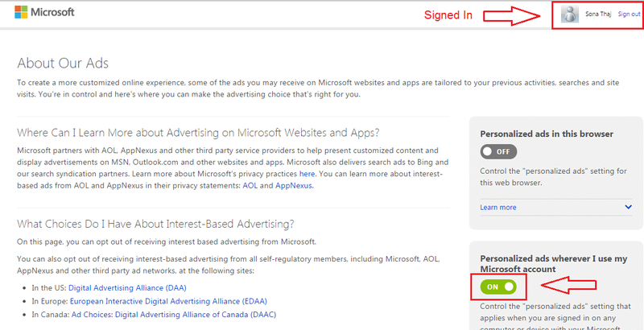This screenshot has width=644, height=330.
Task: Open the Microsoft wordmark home link
Action: (x=53, y=12)
